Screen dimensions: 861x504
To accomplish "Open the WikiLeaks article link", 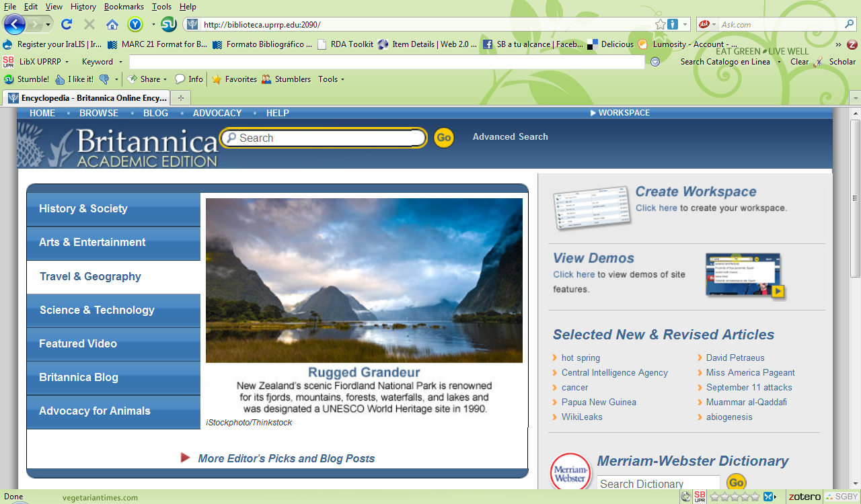I will pos(582,417).
